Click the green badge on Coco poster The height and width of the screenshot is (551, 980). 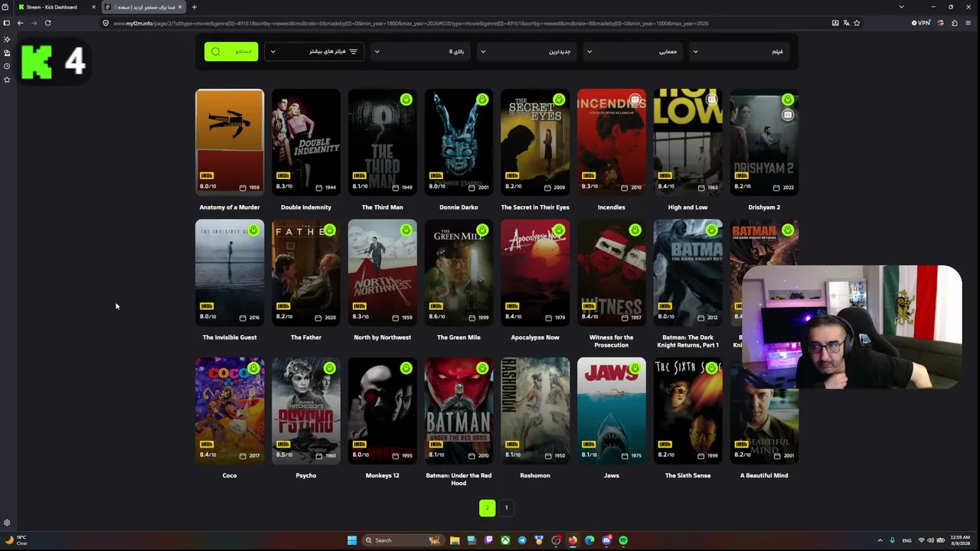coord(253,368)
